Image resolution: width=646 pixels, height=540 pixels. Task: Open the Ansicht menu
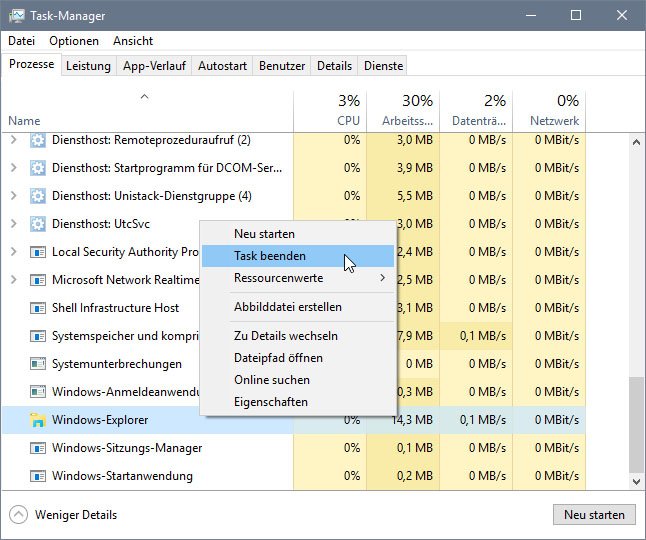pyautogui.click(x=133, y=41)
